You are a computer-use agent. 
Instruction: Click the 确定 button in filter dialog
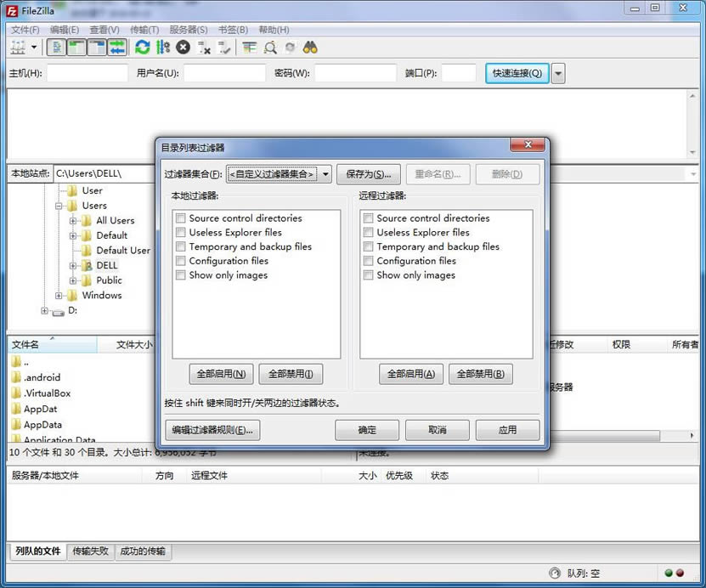367,430
